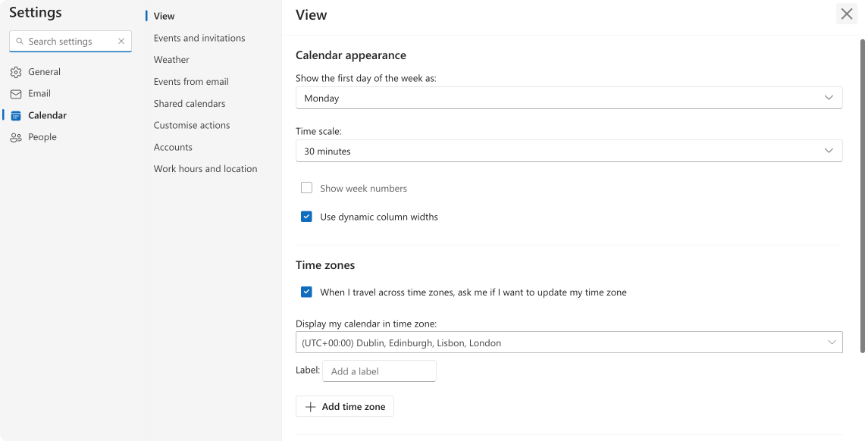Open the Accounts settings page
The image size is (868, 441).
[173, 147]
